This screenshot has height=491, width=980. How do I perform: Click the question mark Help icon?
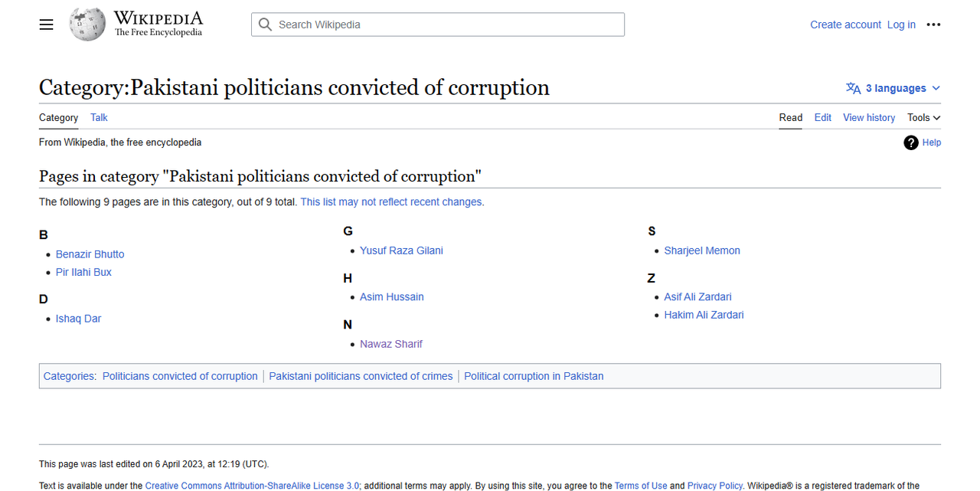pos(911,142)
